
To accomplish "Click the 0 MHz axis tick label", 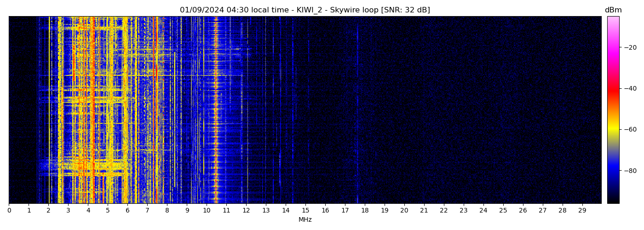I will 9,211.
